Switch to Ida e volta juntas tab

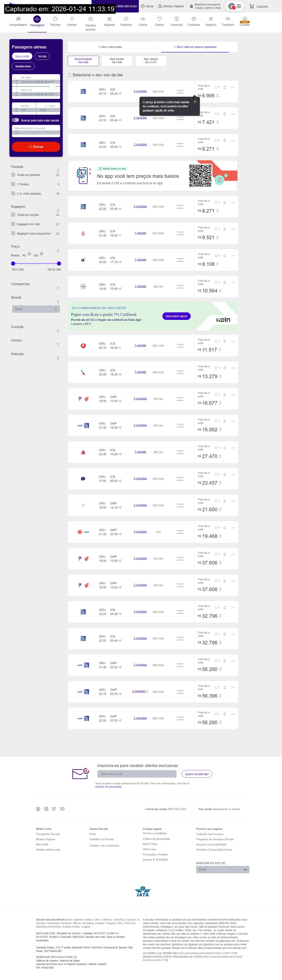coord(110,47)
